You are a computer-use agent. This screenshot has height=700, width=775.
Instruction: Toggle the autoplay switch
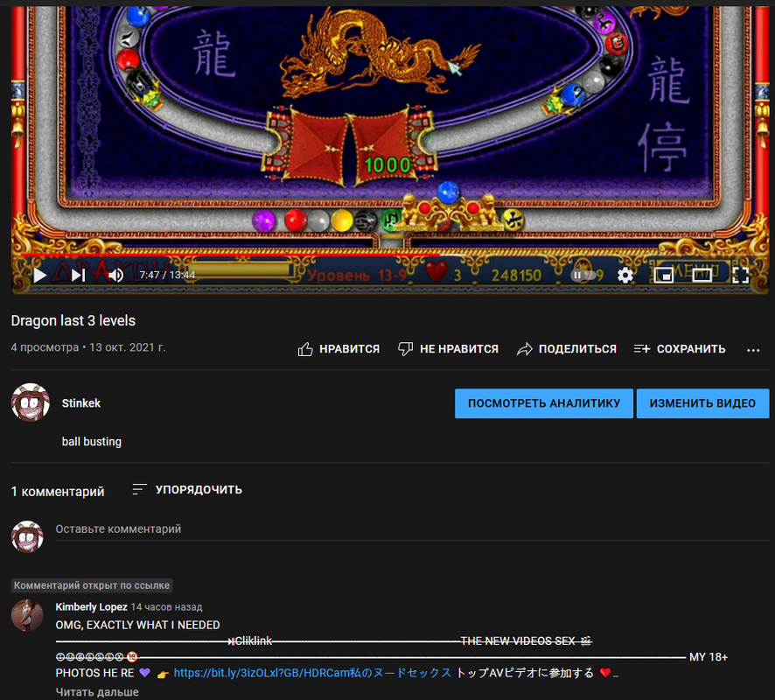point(583,275)
